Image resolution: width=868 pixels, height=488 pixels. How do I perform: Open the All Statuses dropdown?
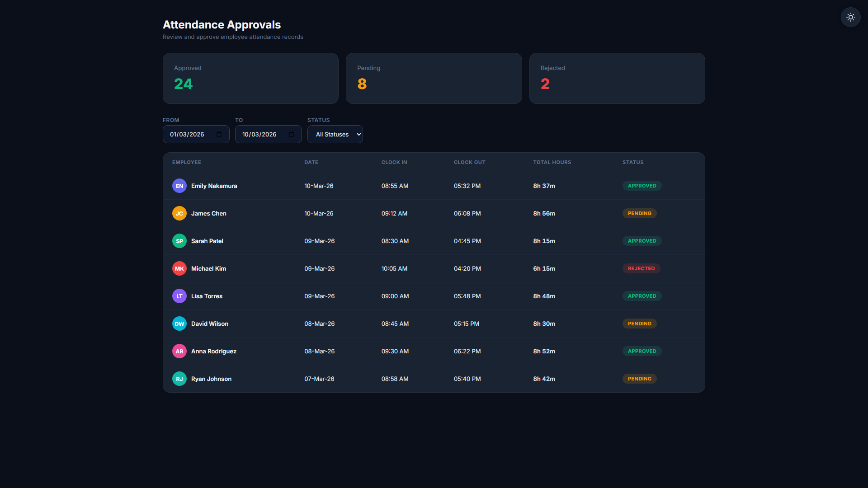tap(335, 134)
